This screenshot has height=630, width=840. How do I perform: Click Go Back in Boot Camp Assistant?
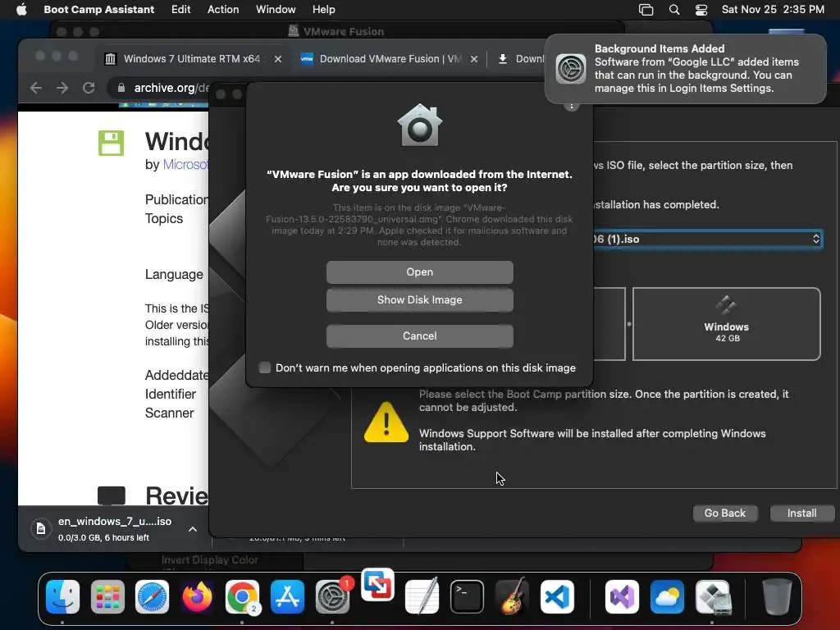[x=725, y=514]
